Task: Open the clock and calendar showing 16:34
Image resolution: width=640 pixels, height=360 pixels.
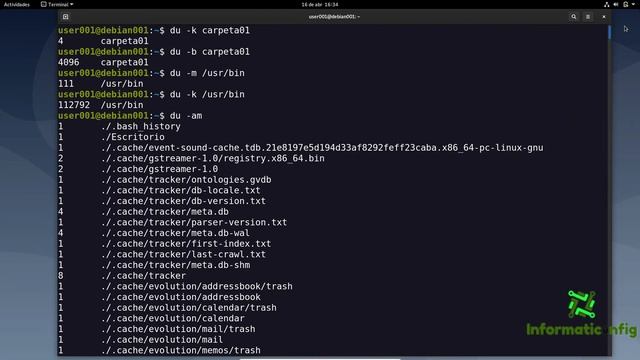Action: click(320, 4)
